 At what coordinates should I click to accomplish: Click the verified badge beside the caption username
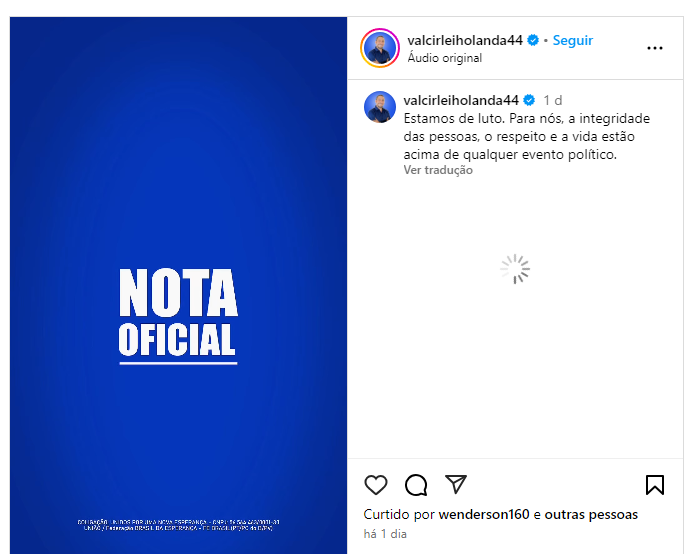(529, 100)
